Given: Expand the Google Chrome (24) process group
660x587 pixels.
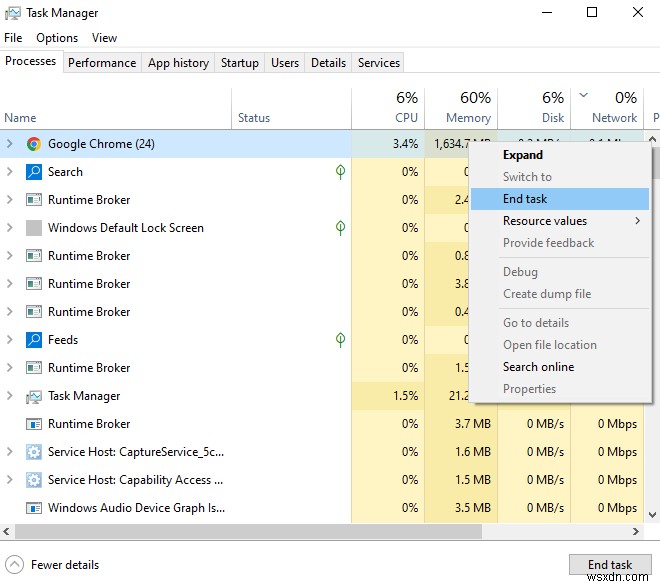Looking at the screenshot, I should [10, 144].
